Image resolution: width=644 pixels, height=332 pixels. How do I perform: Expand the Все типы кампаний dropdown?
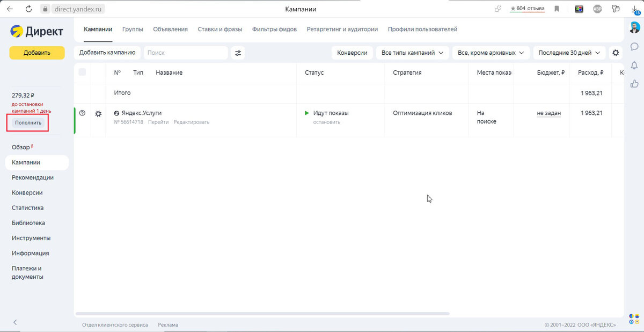pos(412,53)
